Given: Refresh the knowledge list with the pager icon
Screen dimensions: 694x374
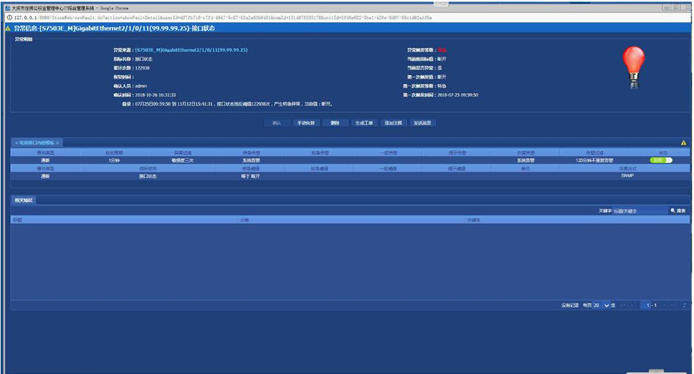Looking at the screenshot, I should 684,305.
